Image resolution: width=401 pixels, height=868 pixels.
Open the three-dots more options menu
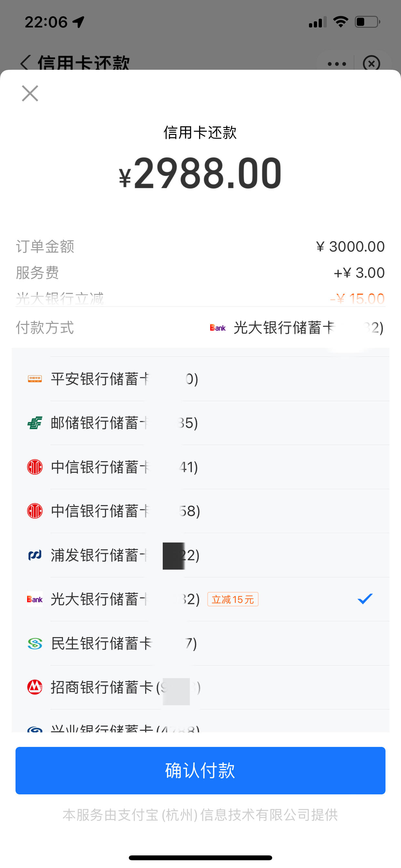[x=337, y=64]
